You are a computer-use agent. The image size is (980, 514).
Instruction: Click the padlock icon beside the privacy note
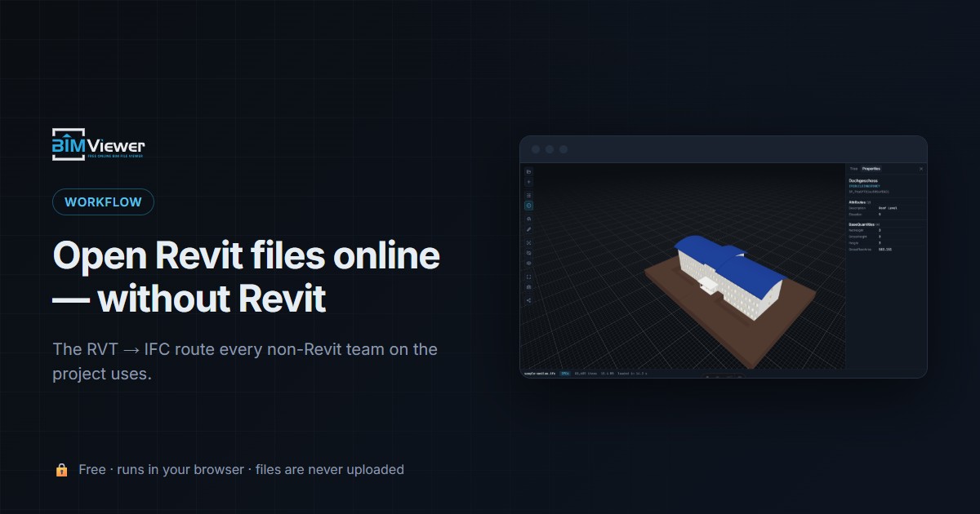point(61,470)
